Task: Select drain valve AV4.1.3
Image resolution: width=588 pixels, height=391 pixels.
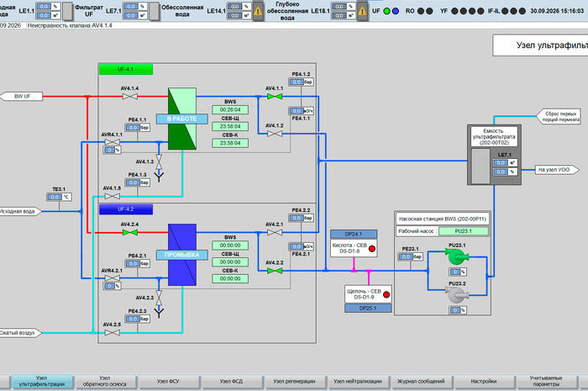Action: tap(159, 162)
